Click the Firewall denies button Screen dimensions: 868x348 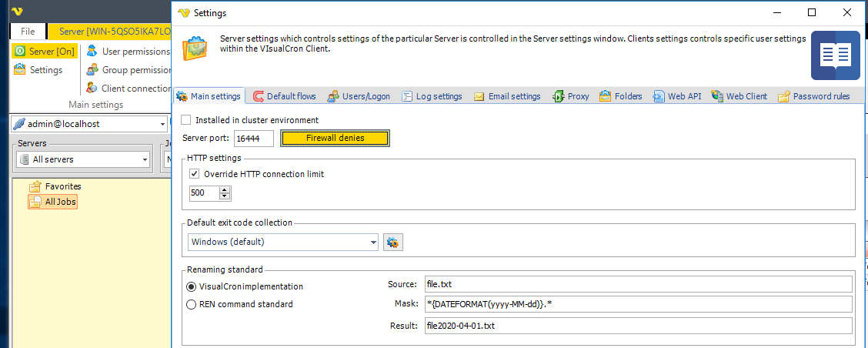(x=336, y=138)
